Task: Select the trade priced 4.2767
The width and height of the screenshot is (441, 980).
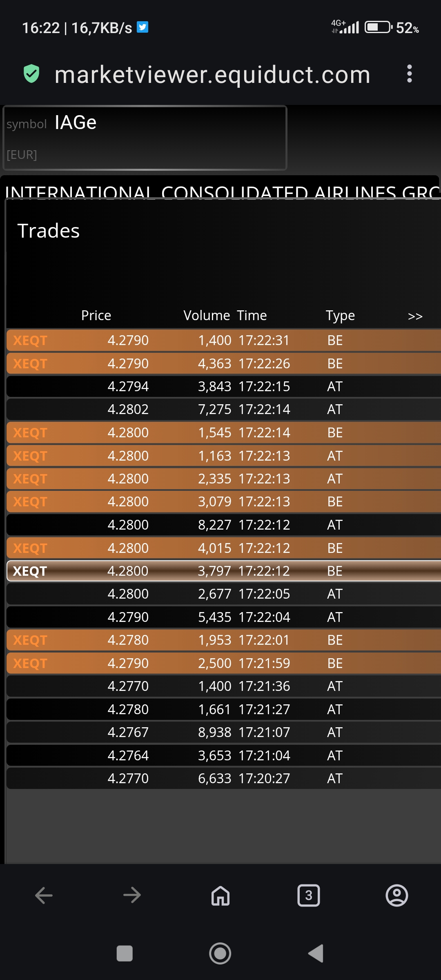Action: click(x=224, y=732)
